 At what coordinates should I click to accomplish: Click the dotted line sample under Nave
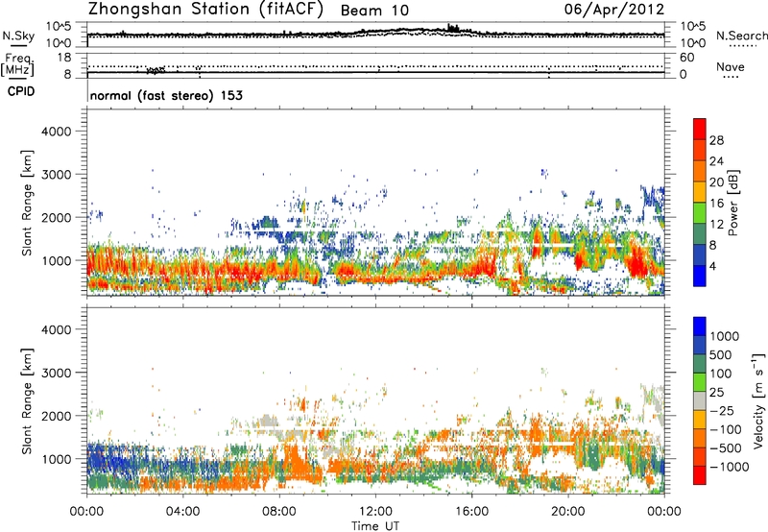731,78
